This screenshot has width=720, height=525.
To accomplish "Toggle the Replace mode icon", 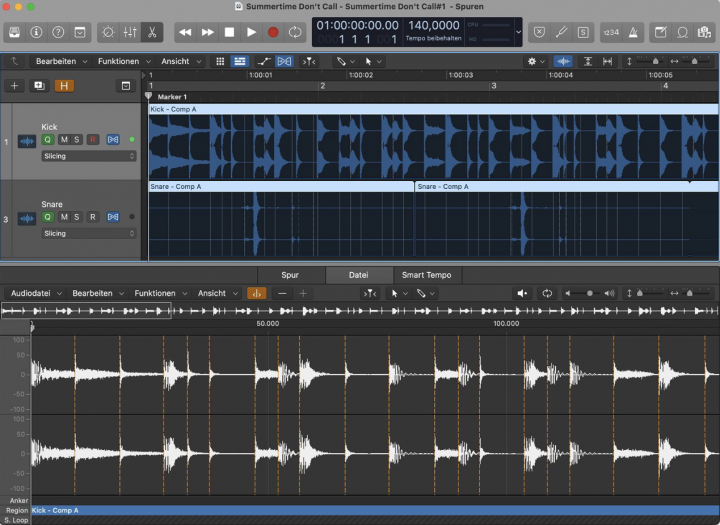I will click(x=539, y=32).
